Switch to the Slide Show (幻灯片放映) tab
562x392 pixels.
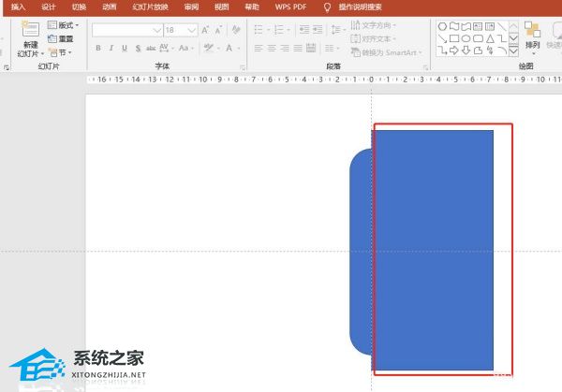pyautogui.click(x=150, y=7)
